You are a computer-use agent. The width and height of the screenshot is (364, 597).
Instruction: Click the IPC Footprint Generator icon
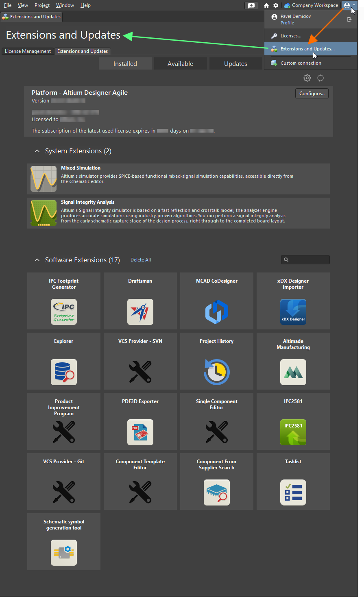[x=63, y=312]
